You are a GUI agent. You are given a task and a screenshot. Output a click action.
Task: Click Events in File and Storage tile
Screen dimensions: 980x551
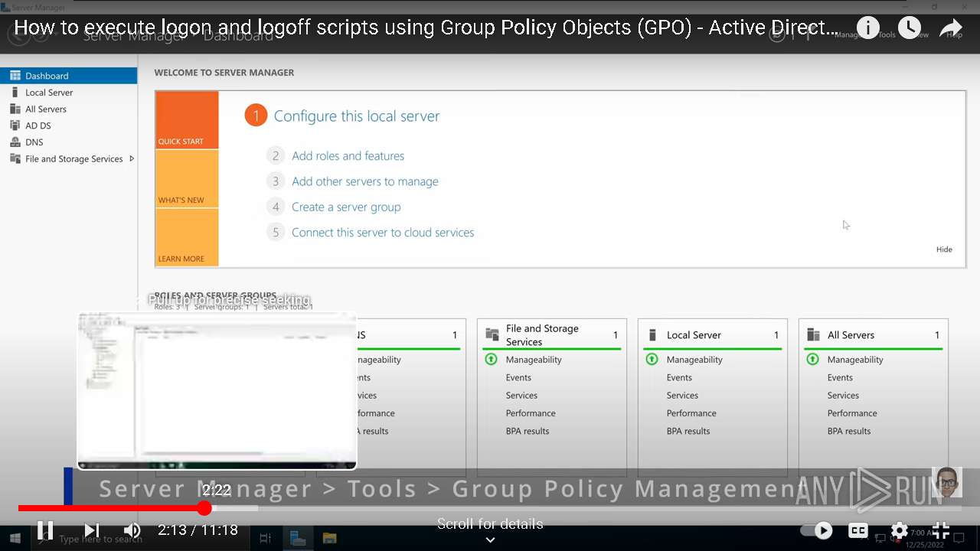pos(518,377)
